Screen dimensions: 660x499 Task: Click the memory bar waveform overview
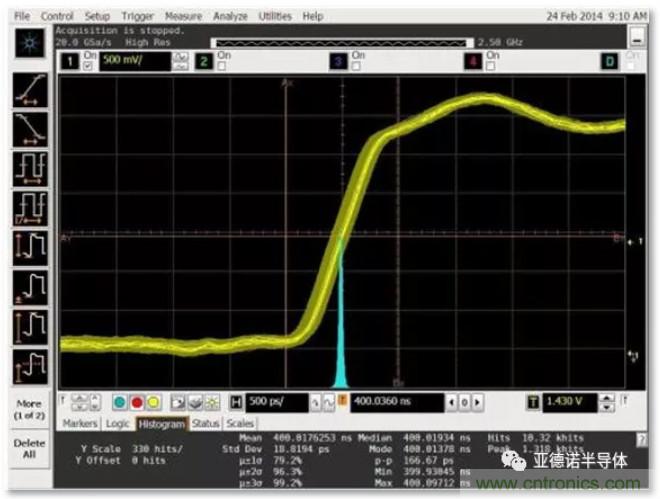pyautogui.click(x=342, y=42)
